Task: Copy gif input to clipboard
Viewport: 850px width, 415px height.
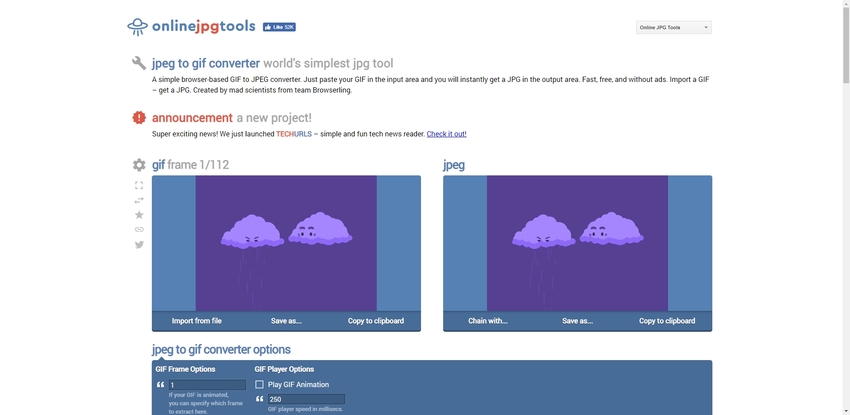Action: coord(376,321)
